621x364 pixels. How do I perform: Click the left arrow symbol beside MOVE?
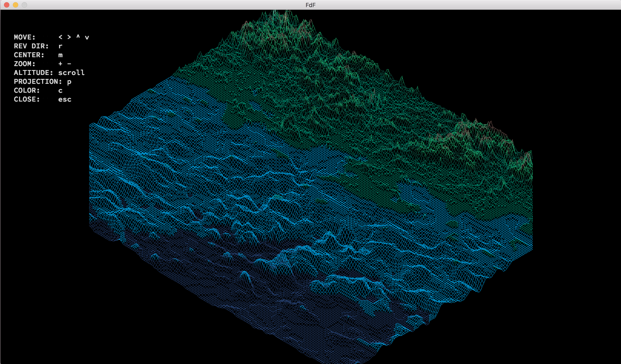[x=60, y=37]
